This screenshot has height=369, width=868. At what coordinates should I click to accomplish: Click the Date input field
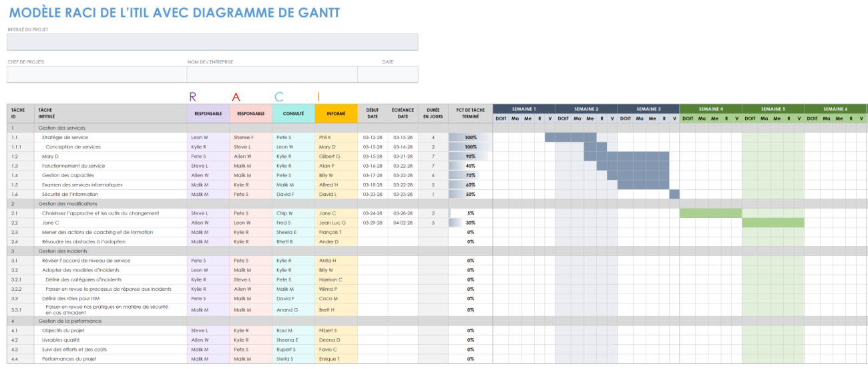387,74
